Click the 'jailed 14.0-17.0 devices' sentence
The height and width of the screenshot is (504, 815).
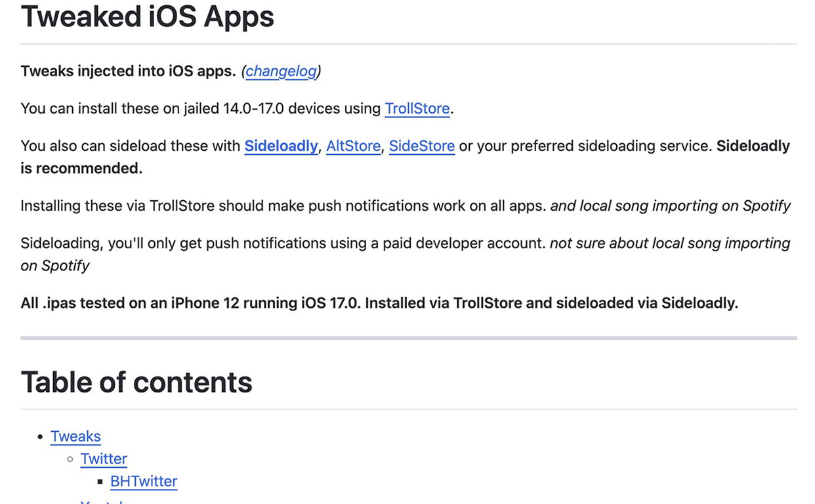point(237,108)
